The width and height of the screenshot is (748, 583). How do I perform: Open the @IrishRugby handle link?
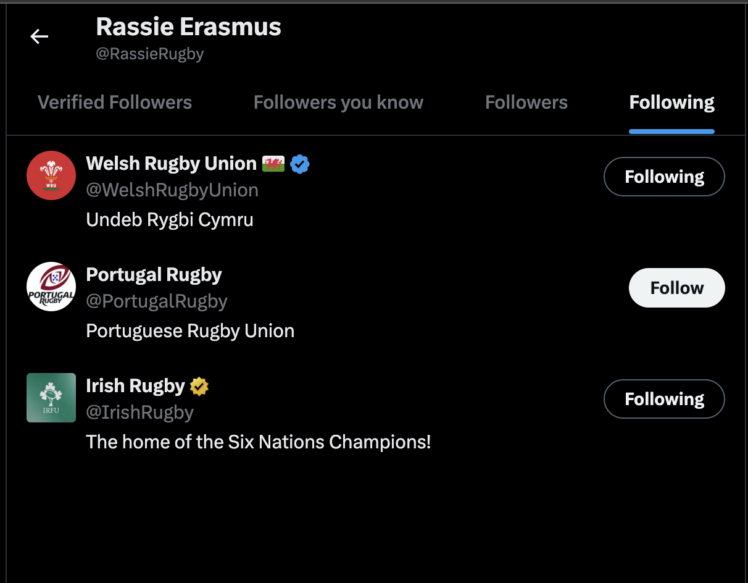140,412
